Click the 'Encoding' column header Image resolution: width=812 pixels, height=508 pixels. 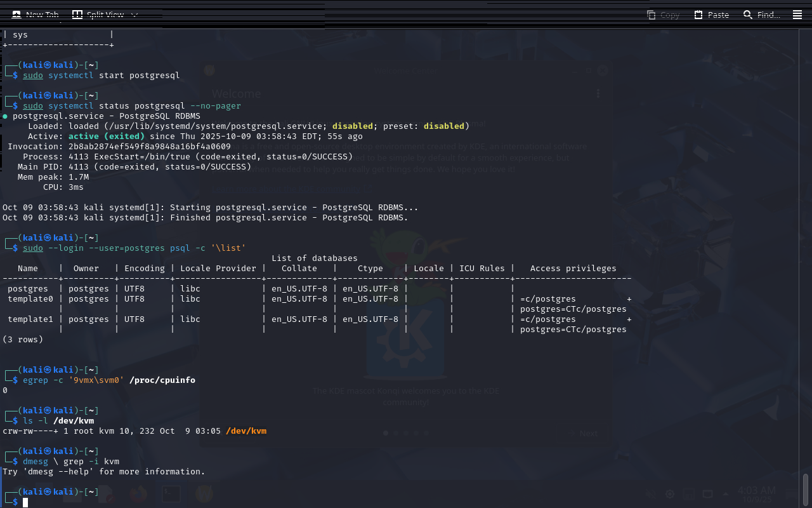[145, 269]
